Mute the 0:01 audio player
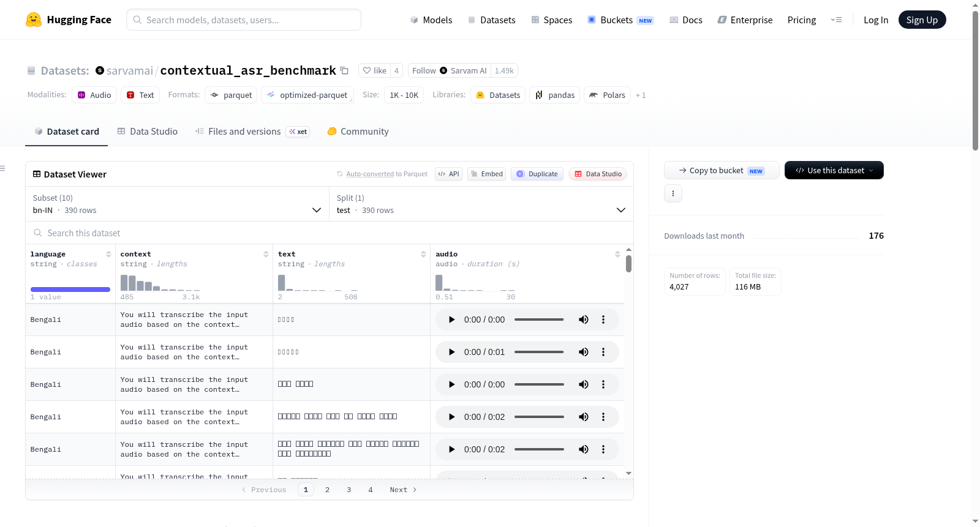980x527 pixels. click(584, 352)
